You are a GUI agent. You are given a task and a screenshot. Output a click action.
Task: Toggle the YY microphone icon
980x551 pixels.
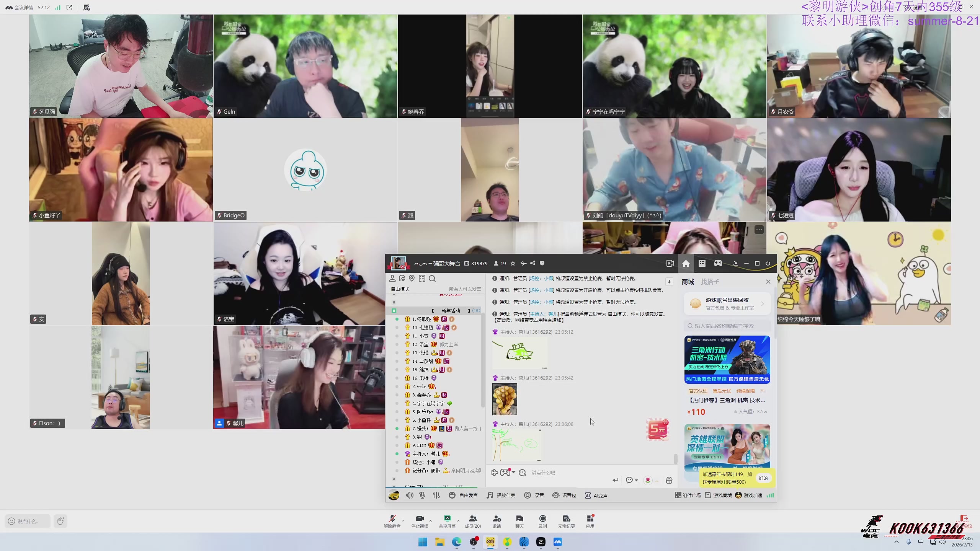click(x=422, y=495)
